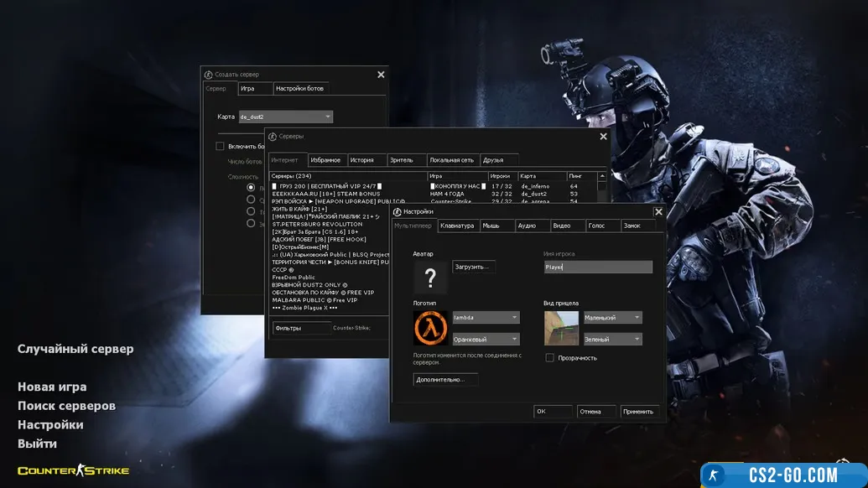Click the crosshair preview thumbnail

[561, 328]
